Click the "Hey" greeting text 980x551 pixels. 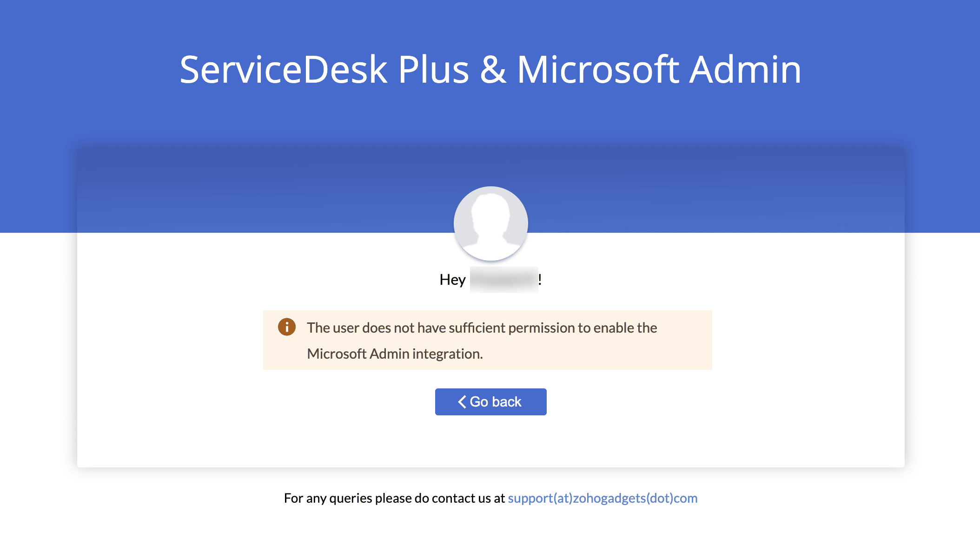[x=452, y=280]
